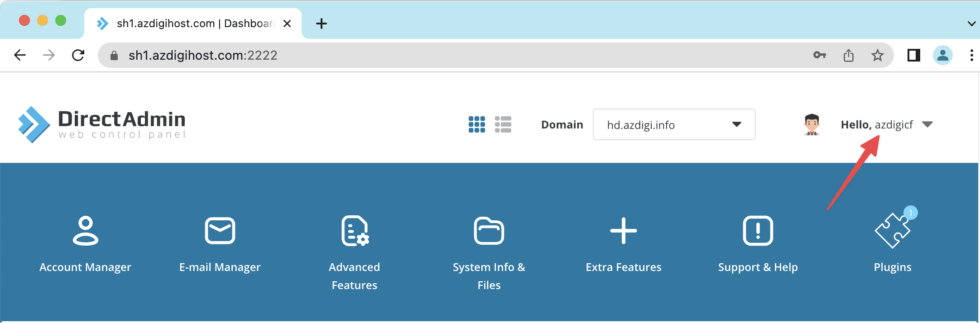This screenshot has width=980, height=323.
Task: Open the Hello, azdigicf user menu
Action: tap(886, 124)
